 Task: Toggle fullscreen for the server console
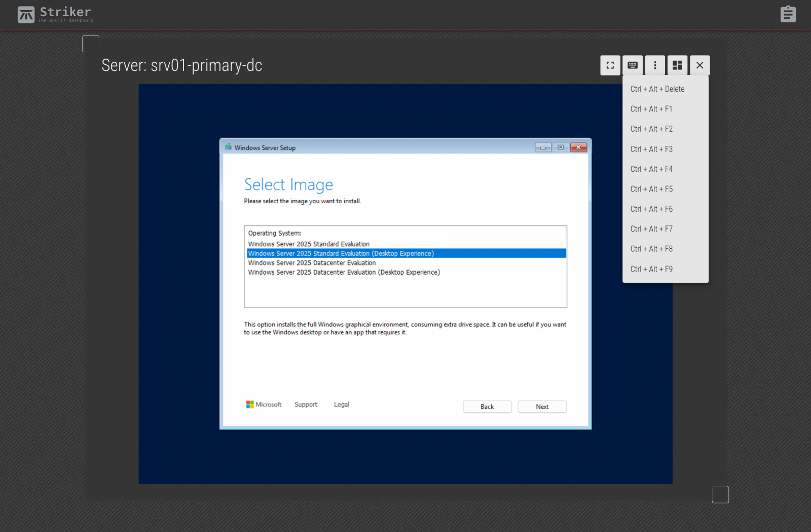point(610,65)
